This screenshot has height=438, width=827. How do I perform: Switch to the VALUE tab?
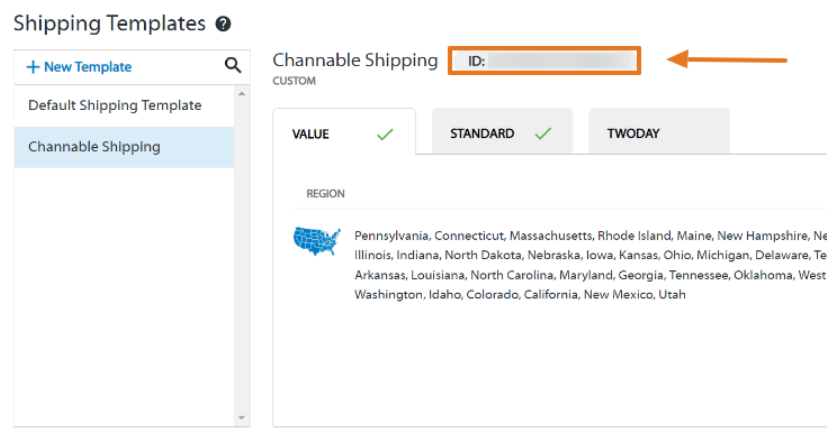tap(311, 134)
